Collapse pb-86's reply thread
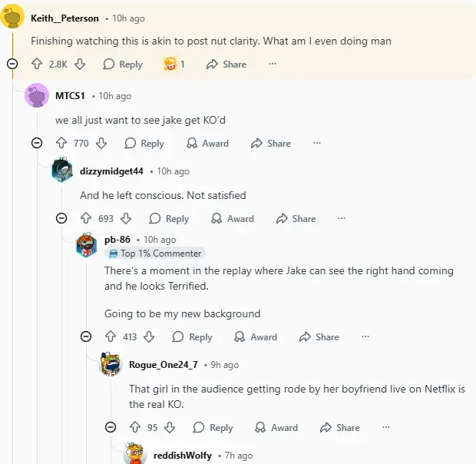This screenshot has height=464, width=476. (86, 337)
